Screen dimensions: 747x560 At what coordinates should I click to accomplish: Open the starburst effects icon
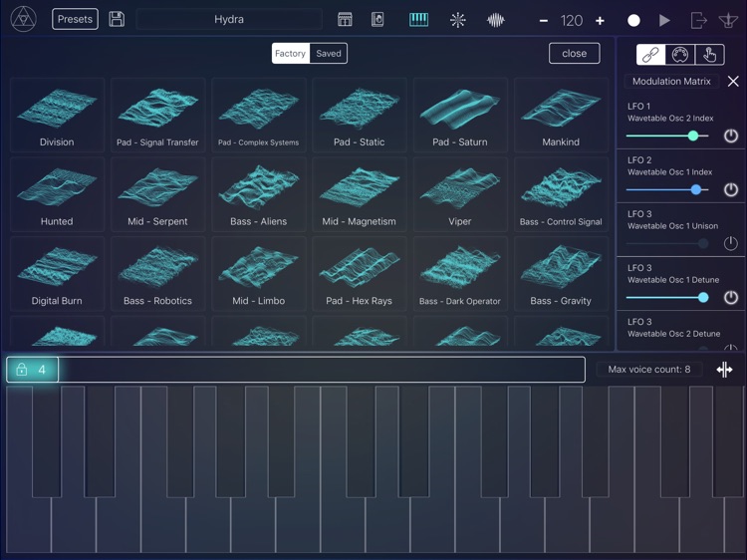pos(457,20)
